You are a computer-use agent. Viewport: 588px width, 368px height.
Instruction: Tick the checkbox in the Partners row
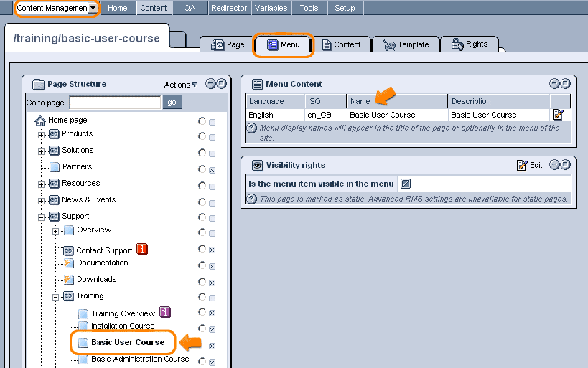(212, 170)
